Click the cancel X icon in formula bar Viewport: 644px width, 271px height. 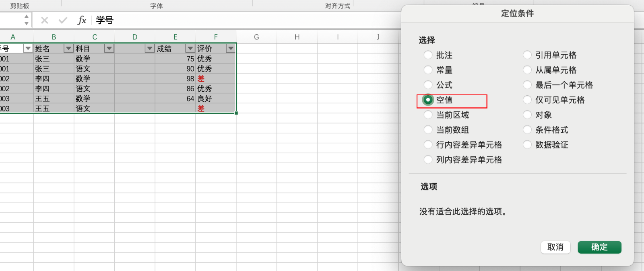(45, 20)
